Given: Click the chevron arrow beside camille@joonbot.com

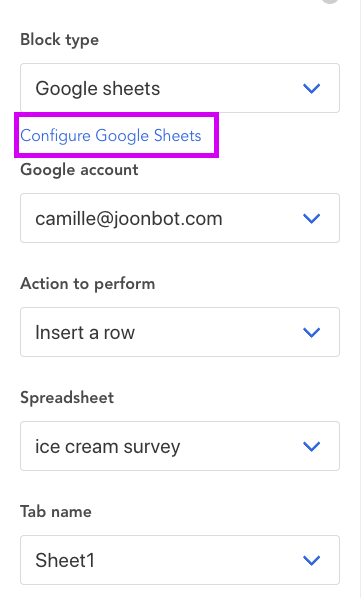Looking at the screenshot, I should click(x=311, y=219).
